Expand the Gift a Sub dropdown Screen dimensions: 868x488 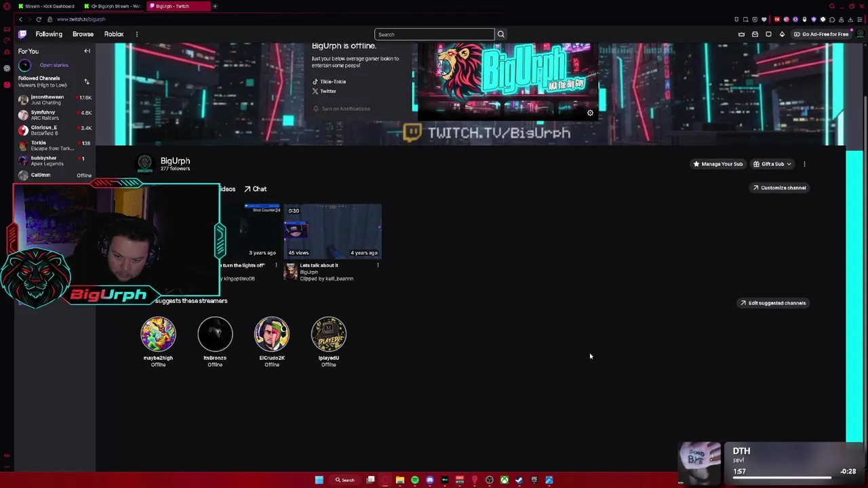pyautogui.click(x=772, y=164)
